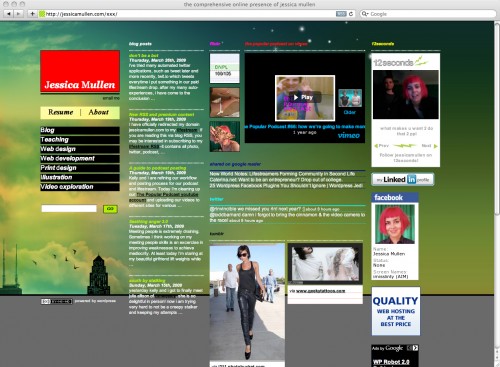Image resolution: width=500 pixels, height=367 pixels.
Task: Click the RSS badge in address bar
Action: click(x=341, y=14)
